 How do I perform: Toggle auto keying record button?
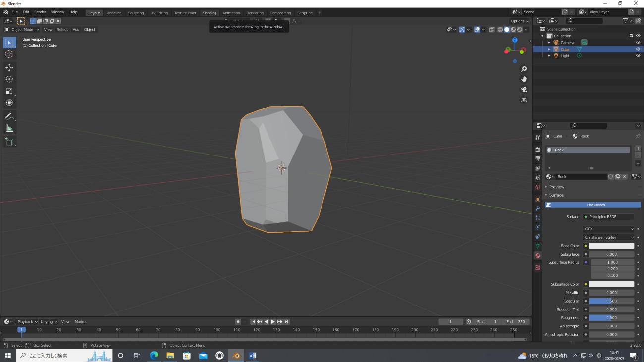click(x=238, y=322)
